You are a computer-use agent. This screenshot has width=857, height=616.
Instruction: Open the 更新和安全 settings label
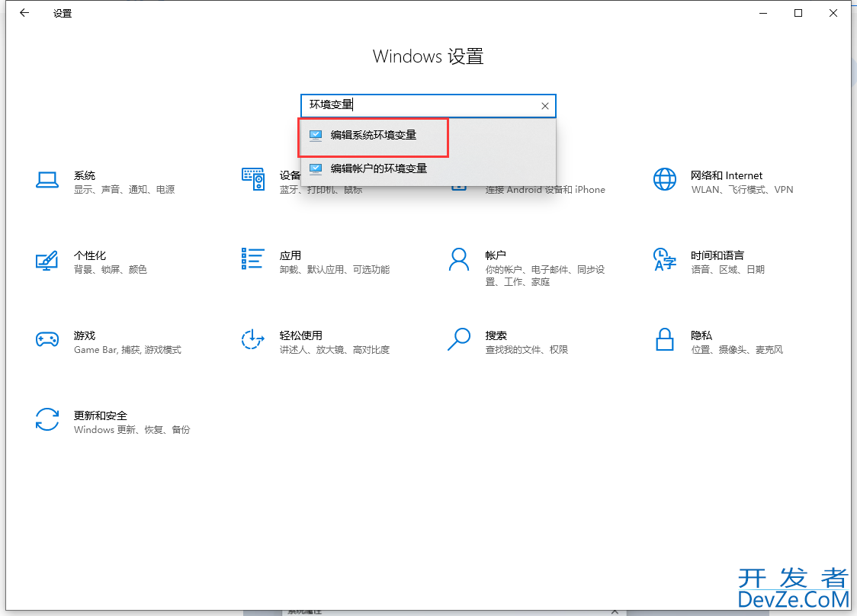[x=101, y=415]
